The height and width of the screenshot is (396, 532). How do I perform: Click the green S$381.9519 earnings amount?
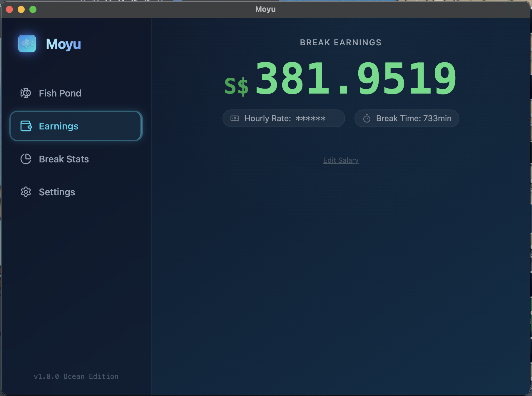point(340,78)
